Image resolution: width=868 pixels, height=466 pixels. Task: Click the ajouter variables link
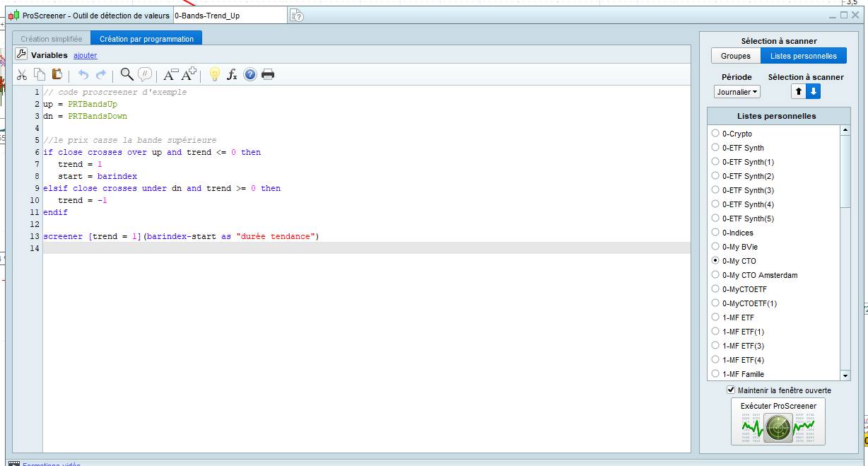(x=86, y=55)
